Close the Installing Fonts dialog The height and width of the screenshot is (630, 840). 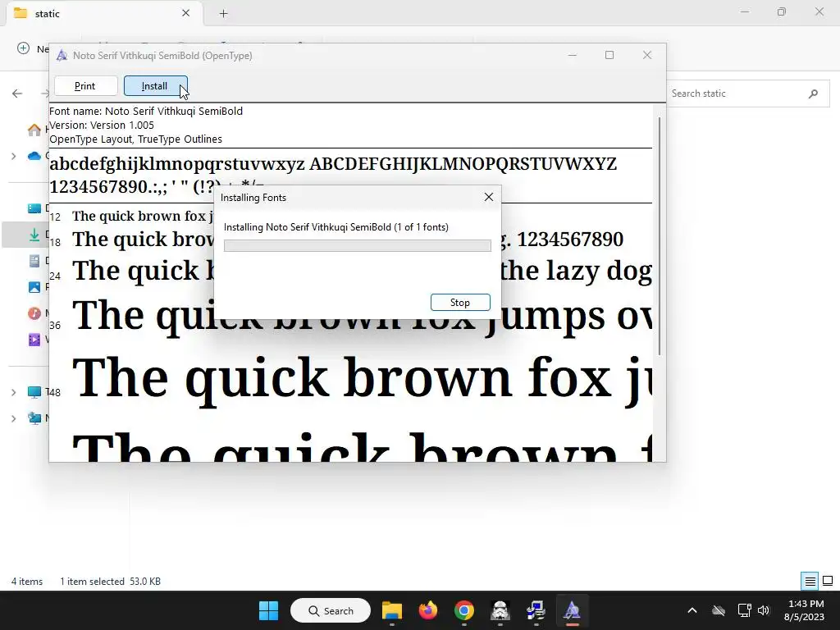[489, 197]
